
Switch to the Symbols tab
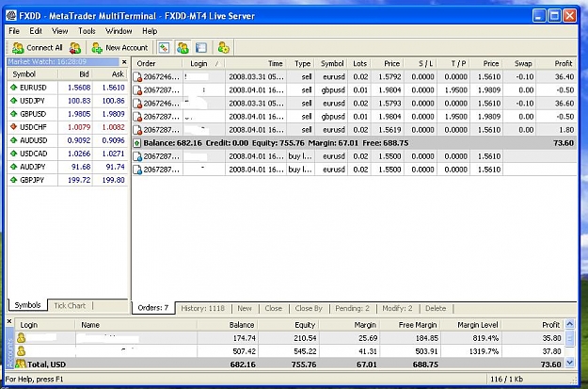(27, 305)
